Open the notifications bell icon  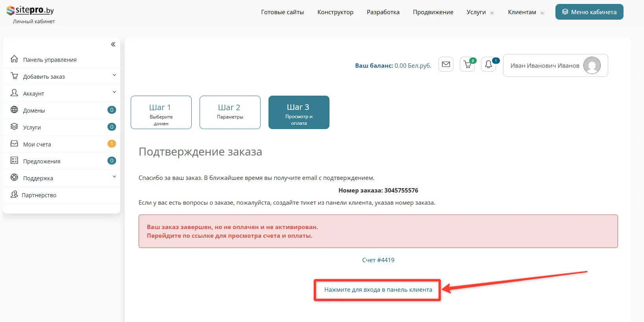pyautogui.click(x=489, y=65)
